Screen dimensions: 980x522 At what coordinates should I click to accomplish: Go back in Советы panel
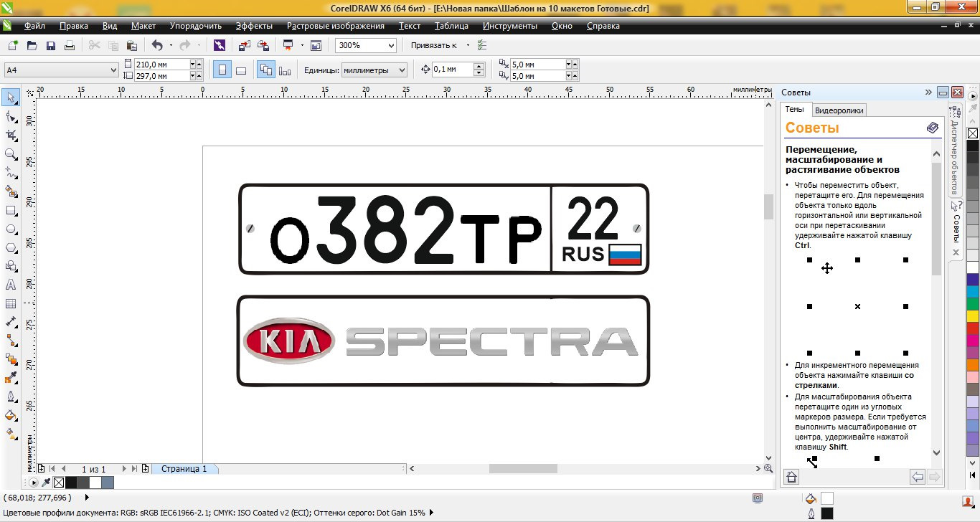[x=917, y=477]
